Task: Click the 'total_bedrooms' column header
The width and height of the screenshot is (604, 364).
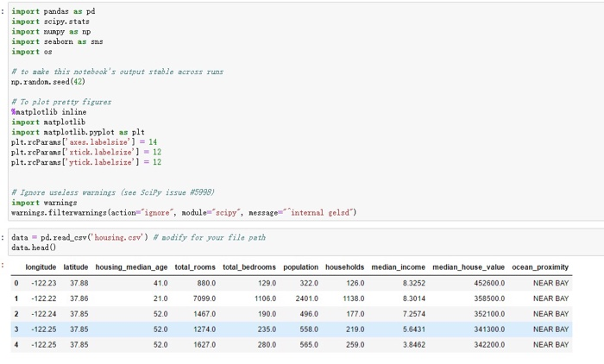Action: click(x=249, y=267)
